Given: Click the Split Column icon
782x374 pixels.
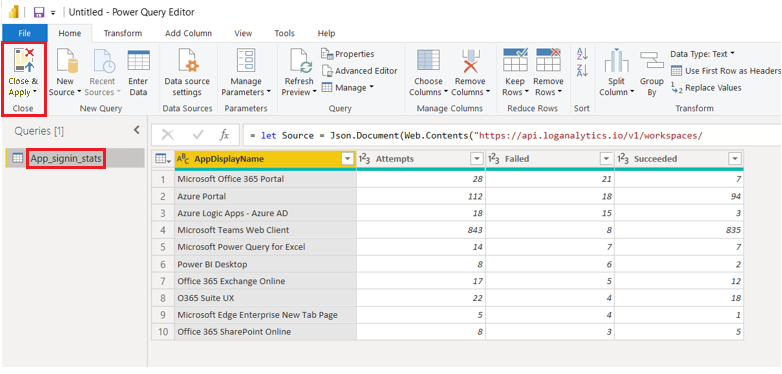Looking at the screenshot, I should point(616,61).
